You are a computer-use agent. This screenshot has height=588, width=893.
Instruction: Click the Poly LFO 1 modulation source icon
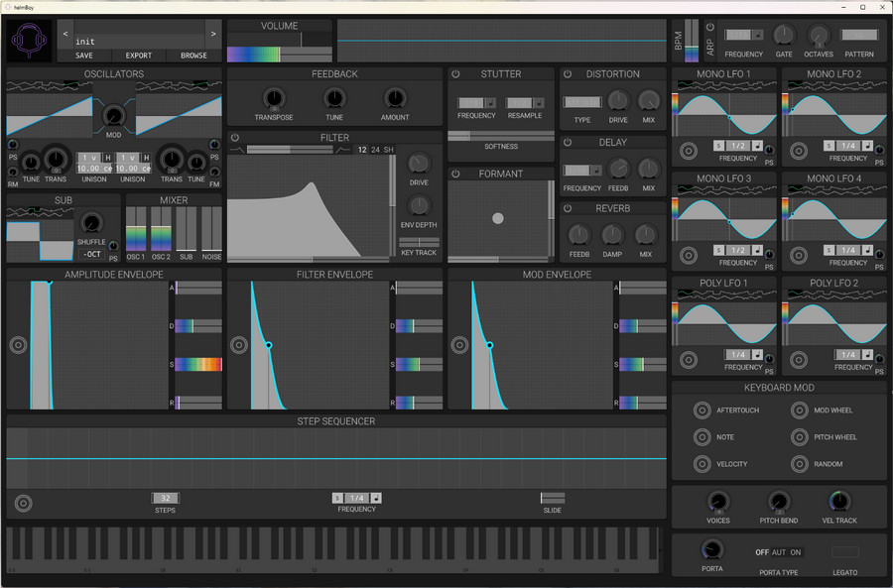(x=689, y=360)
